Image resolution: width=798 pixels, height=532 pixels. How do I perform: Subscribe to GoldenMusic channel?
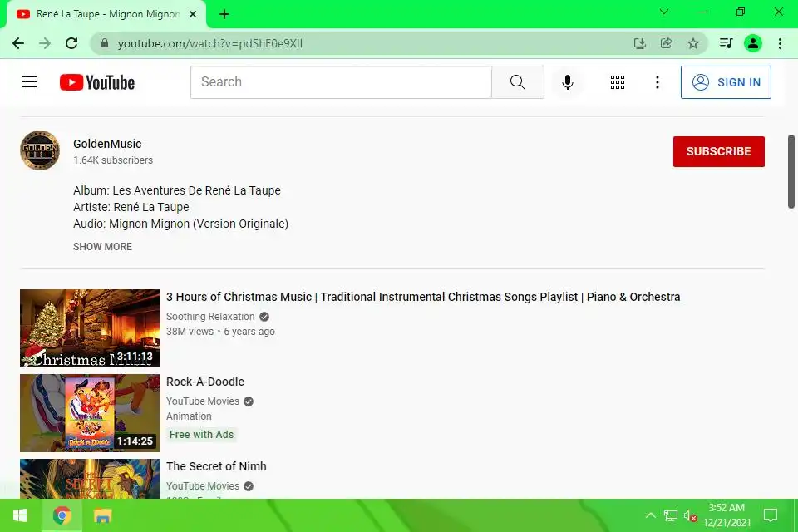click(718, 151)
